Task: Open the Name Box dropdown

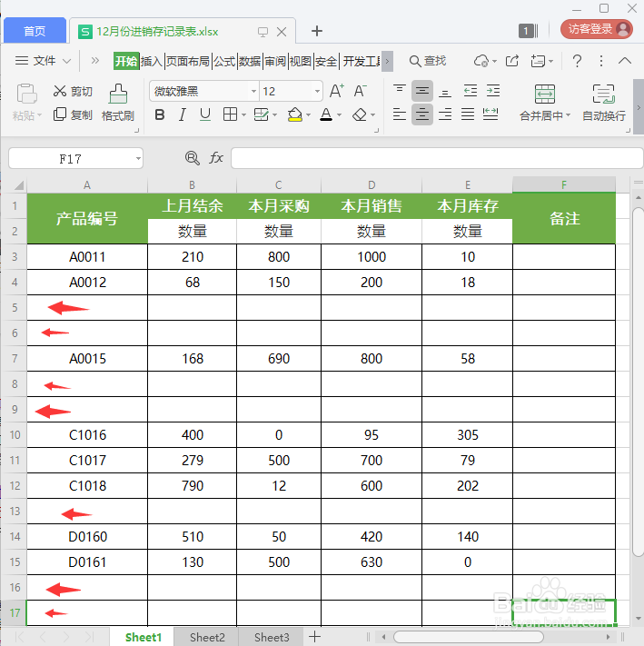Action: tap(138, 159)
